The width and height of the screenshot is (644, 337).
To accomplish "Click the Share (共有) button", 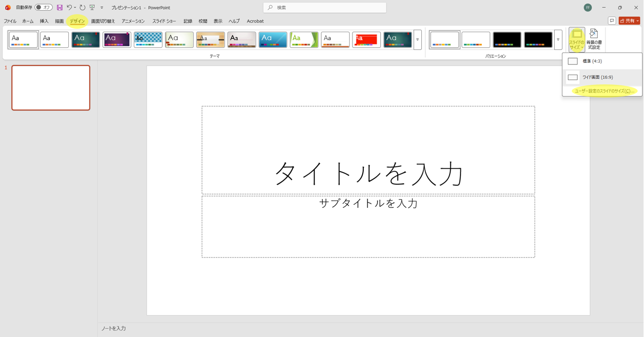I will click(628, 21).
